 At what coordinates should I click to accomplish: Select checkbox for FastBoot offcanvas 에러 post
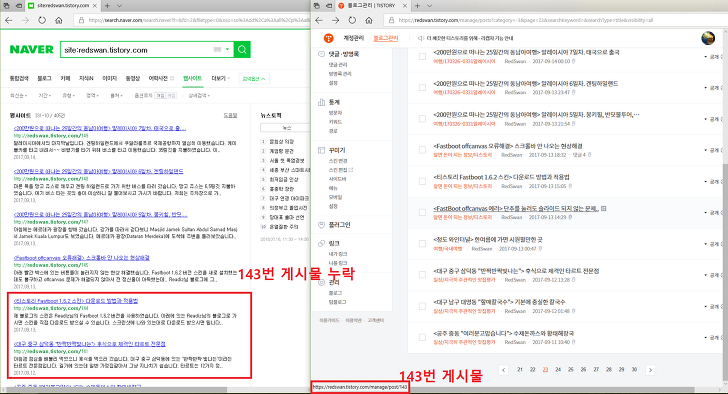point(422,212)
